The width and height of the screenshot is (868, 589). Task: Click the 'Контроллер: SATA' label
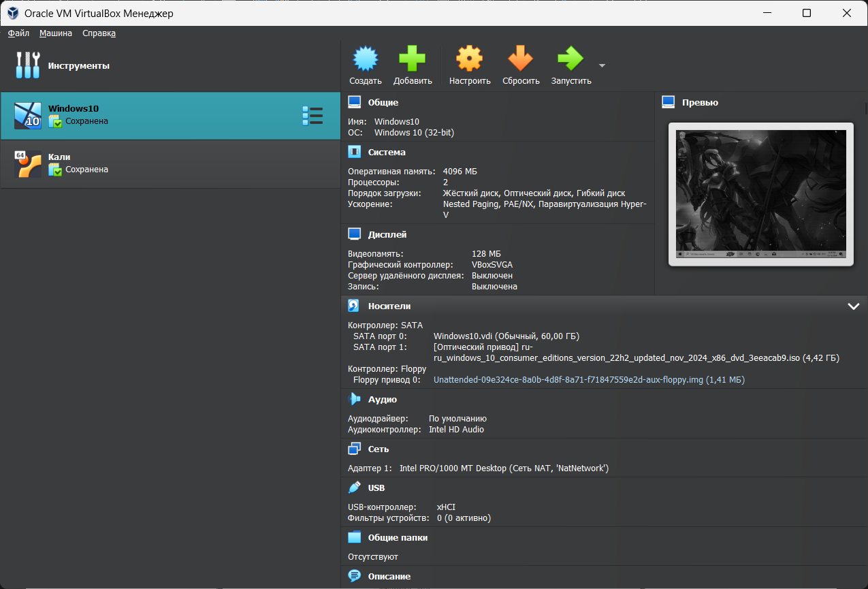[x=385, y=325]
